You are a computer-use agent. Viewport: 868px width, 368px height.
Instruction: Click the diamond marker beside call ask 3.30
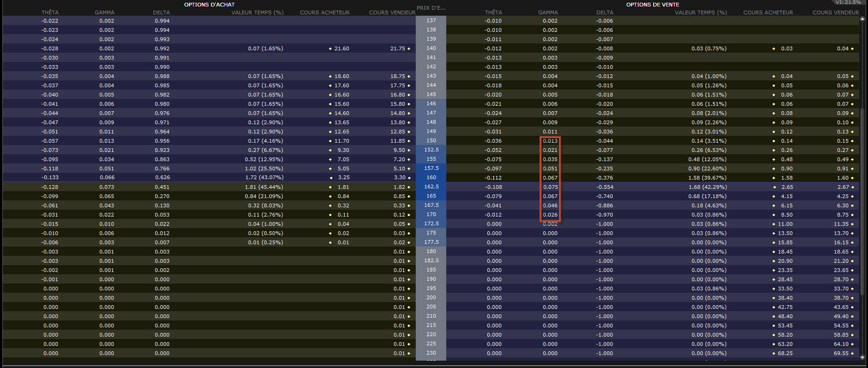click(409, 178)
